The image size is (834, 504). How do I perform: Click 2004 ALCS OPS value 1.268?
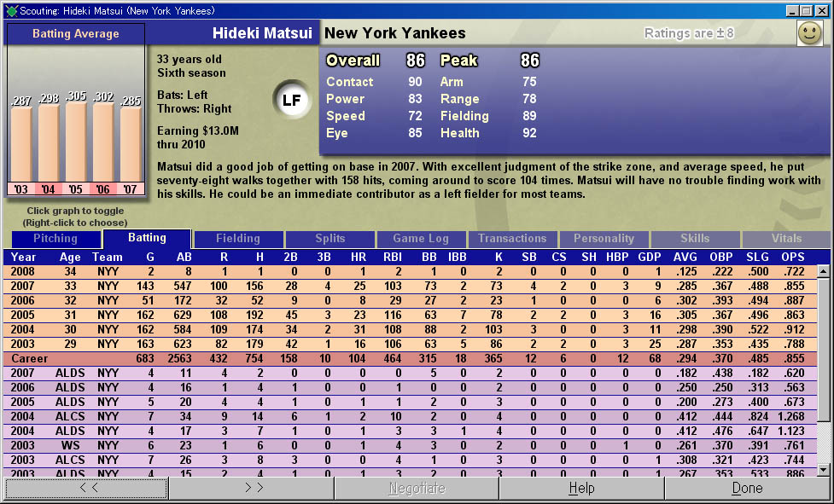791,416
